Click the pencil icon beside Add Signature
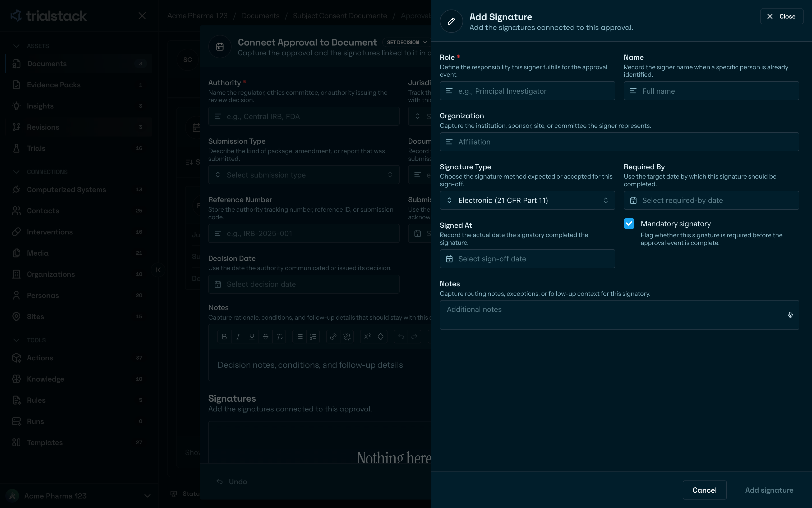 (451, 21)
